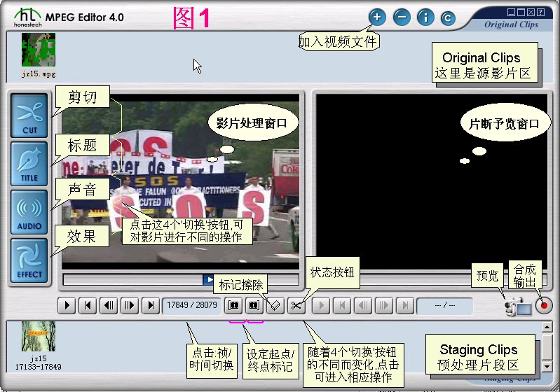560x392 pixels.
Task: Switch to CUT mode
Action: [x=29, y=115]
